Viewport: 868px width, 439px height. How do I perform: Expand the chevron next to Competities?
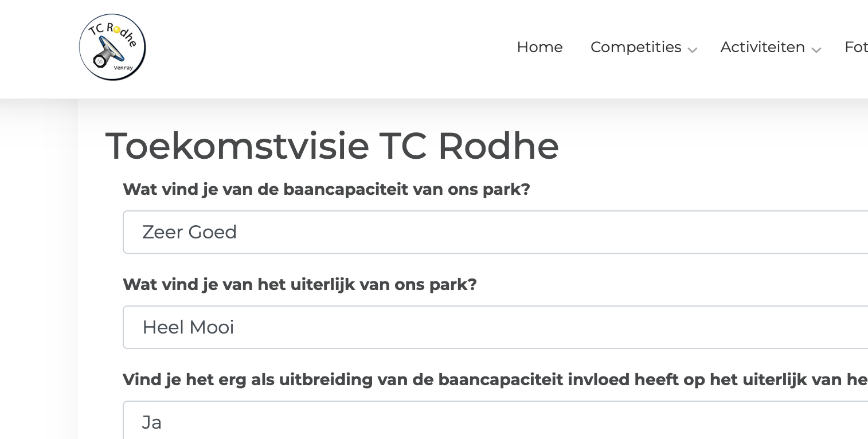tap(693, 50)
